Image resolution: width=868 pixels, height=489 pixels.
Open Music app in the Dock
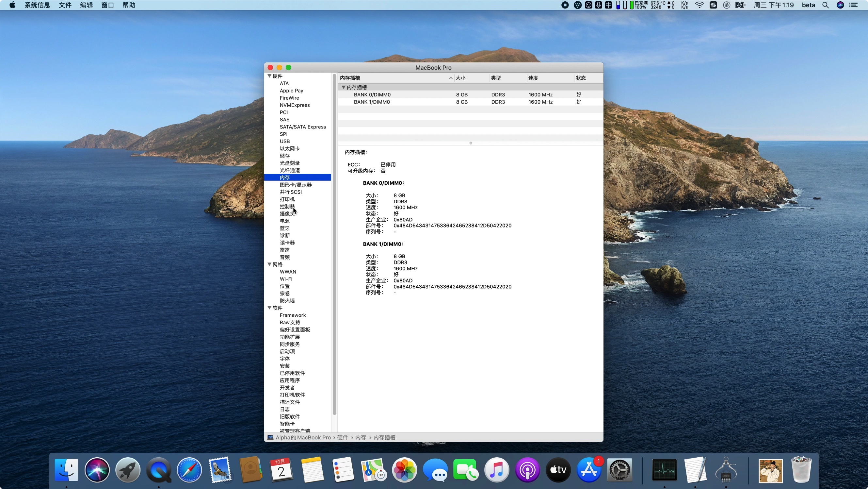[497, 469]
